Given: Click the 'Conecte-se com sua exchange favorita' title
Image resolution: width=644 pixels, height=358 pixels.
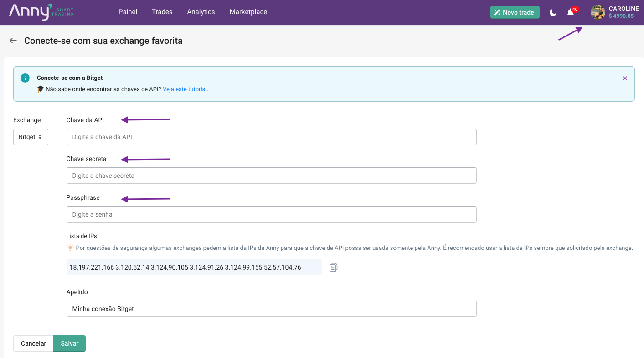Looking at the screenshot, I should [103, 41].
